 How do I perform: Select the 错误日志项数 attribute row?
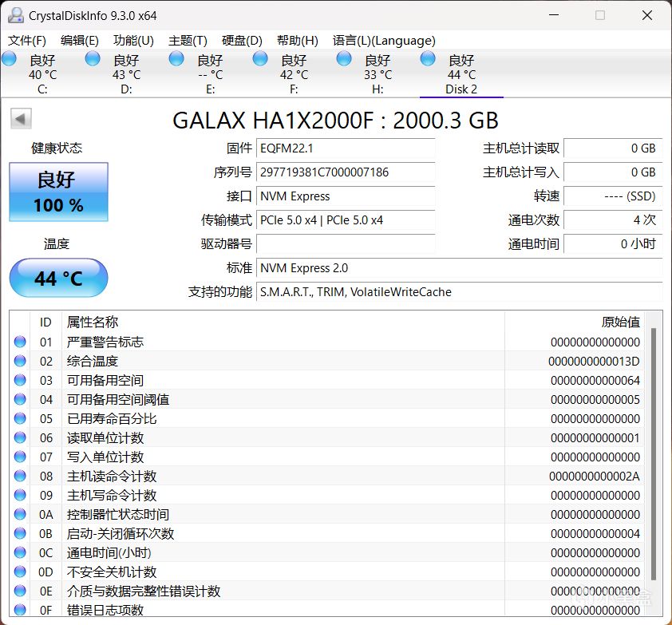pyautogui.click(x=327, y=610)
